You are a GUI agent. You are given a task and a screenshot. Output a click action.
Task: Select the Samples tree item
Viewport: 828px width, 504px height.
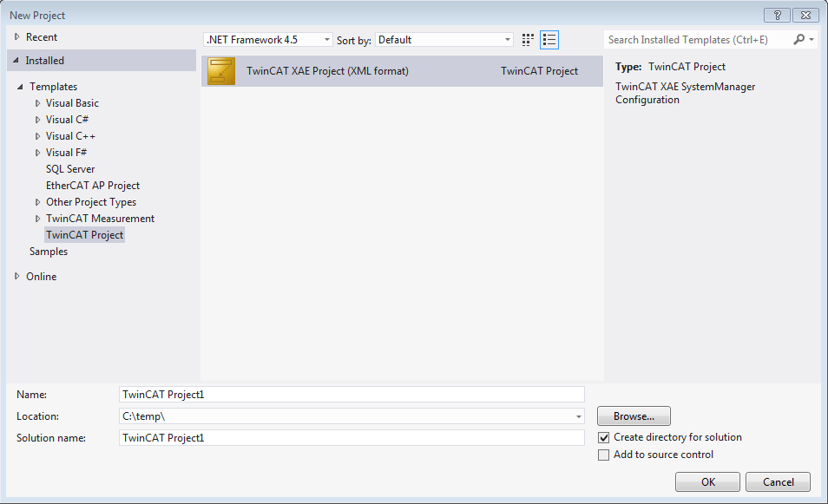tap(49, 252)
